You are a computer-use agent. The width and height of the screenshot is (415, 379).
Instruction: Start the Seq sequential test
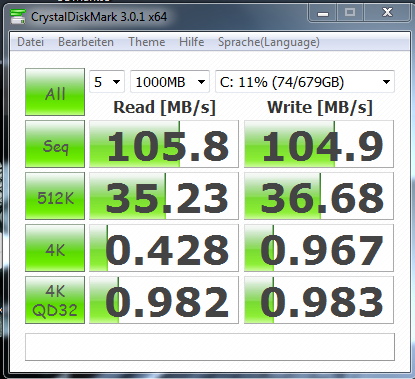click(x=55, y=144)
